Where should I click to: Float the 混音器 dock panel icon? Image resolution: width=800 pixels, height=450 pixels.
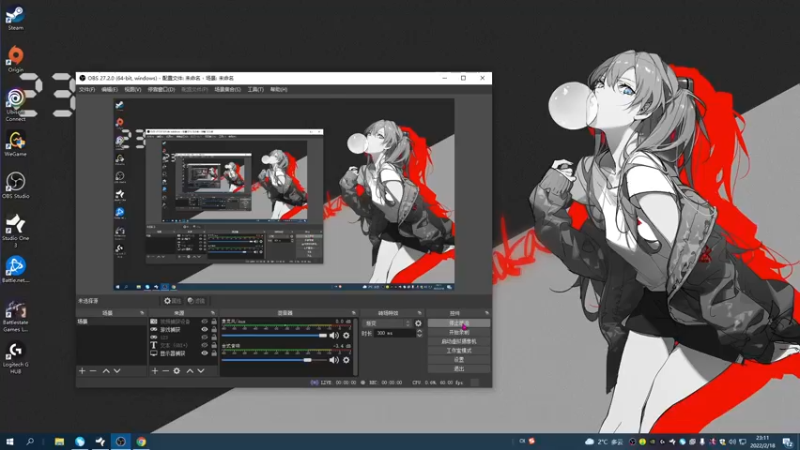pyautogui.click(x=354, y=313)
